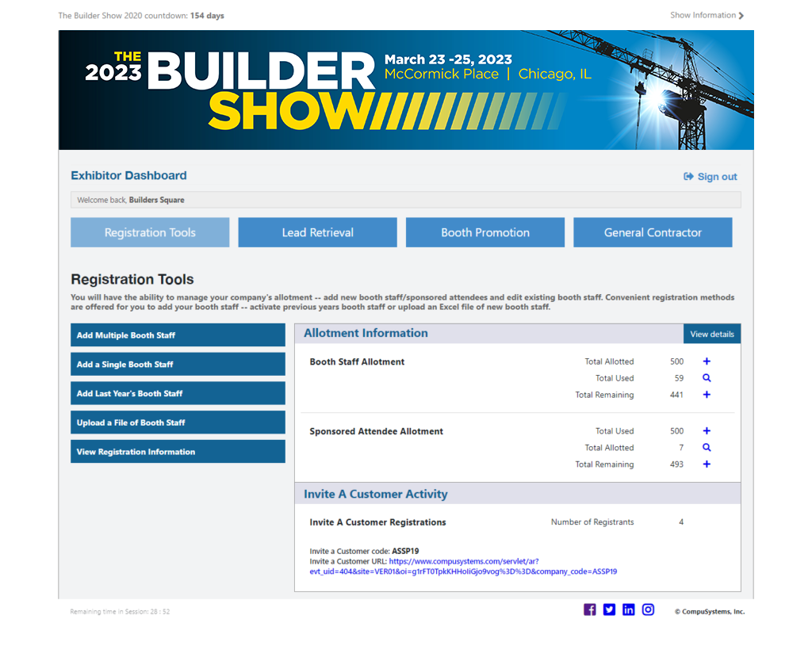Open the LinkedIn icon in the footer

pyautogui.click(x=628, y=609)
